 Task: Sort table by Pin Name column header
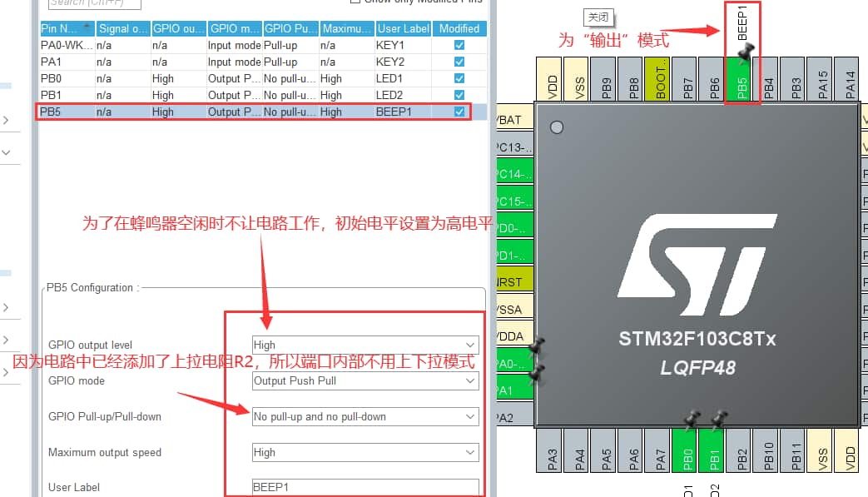coord(66,28)
